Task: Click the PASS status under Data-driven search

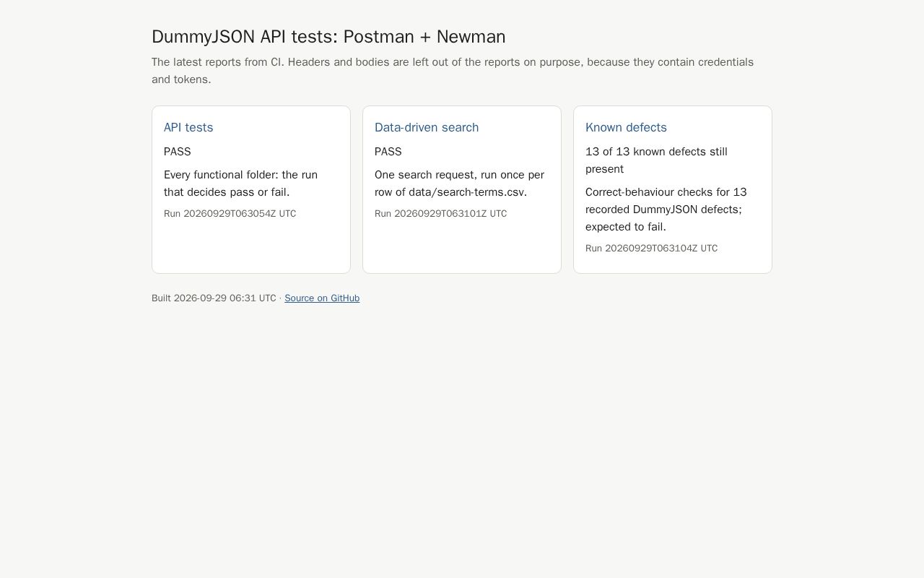Action: pos(388,152)
